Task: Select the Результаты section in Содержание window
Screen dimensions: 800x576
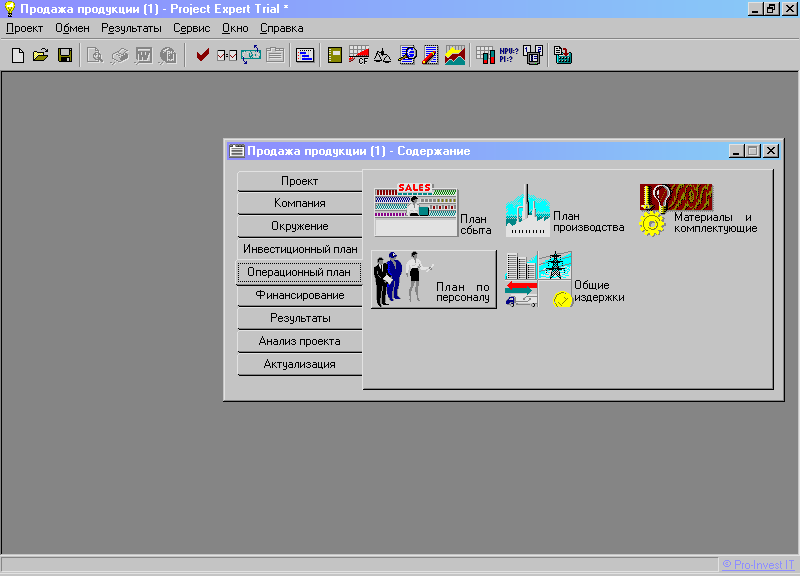Action: 299,318
